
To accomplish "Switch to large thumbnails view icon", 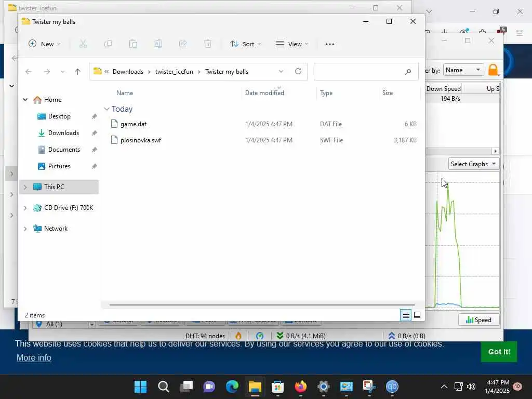I will tap(417, 315).
